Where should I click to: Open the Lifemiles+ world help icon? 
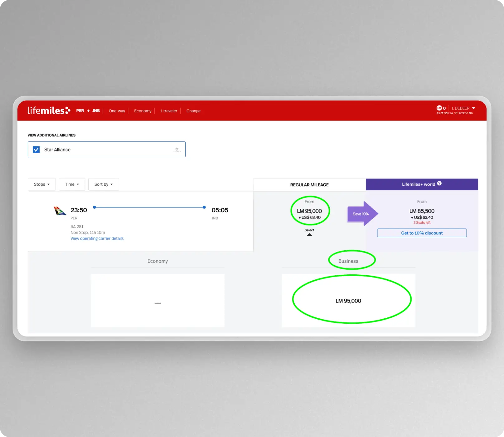coord(439,184)
